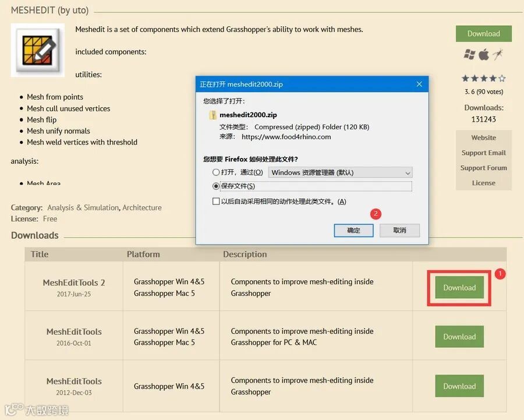This screenshot has width=524, height=420.
Task: Select the 打开，通过 radio option
Action: click(216, 172)
